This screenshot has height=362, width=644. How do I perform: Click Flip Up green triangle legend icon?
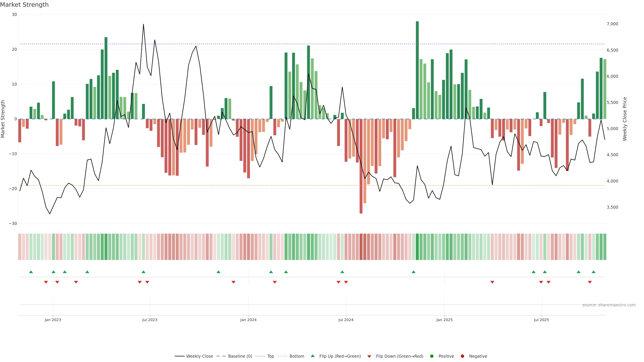click(312, 356)
